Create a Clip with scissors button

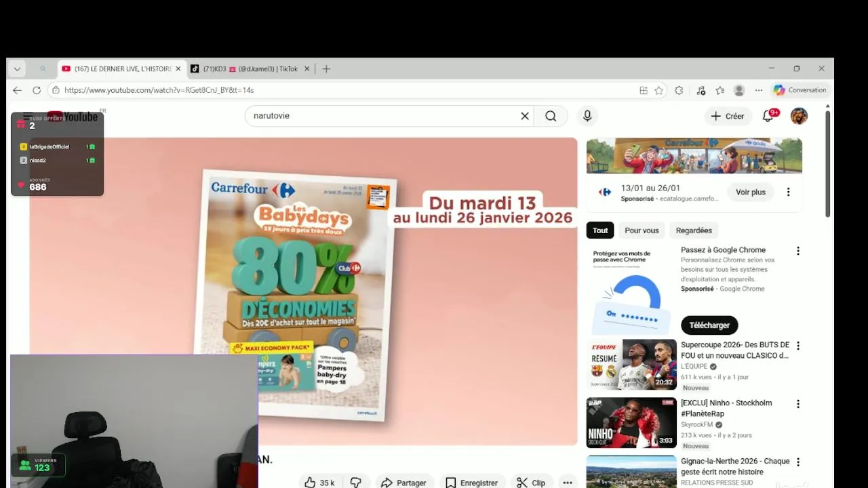pos(531,483)
